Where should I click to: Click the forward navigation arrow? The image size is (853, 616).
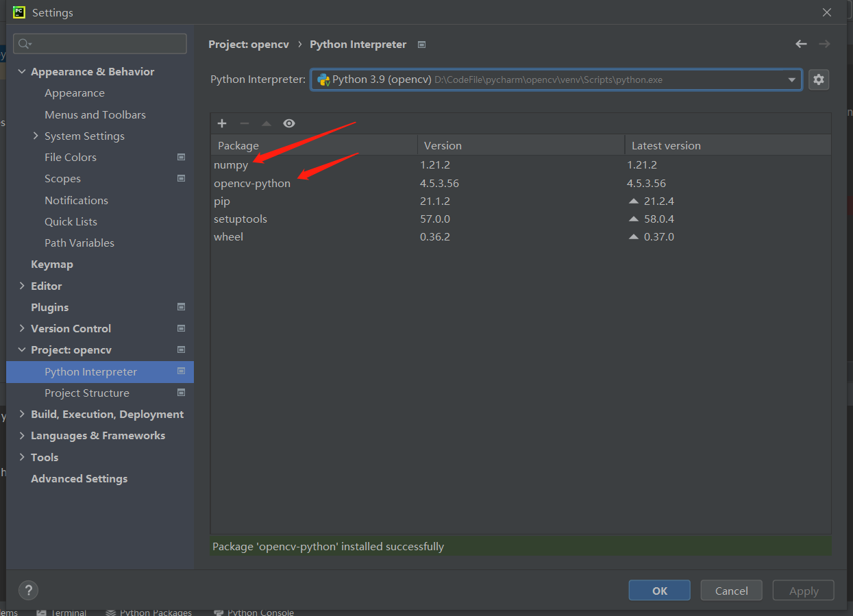[x=824, y=44]
